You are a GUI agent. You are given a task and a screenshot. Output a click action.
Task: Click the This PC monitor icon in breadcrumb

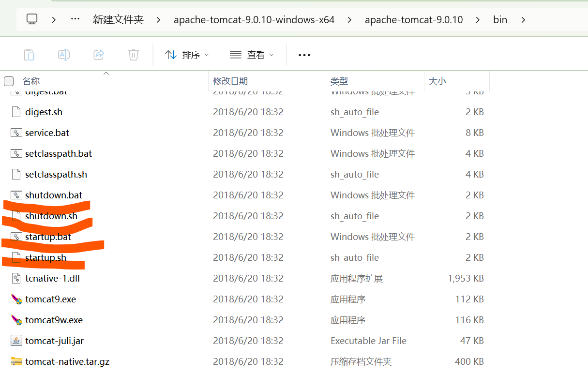point(32,19)
